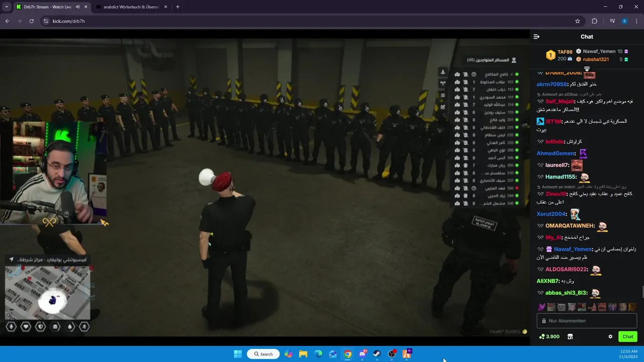
Task: Click username Hamad1155 in chat
Action: tap(561, 177)
